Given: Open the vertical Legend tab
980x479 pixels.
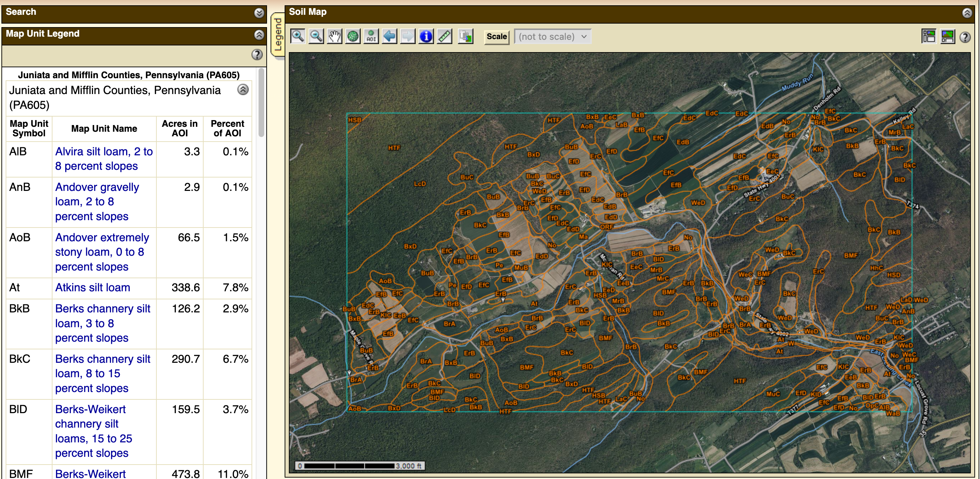Looking at the screenshot, I should pos(278,35).
